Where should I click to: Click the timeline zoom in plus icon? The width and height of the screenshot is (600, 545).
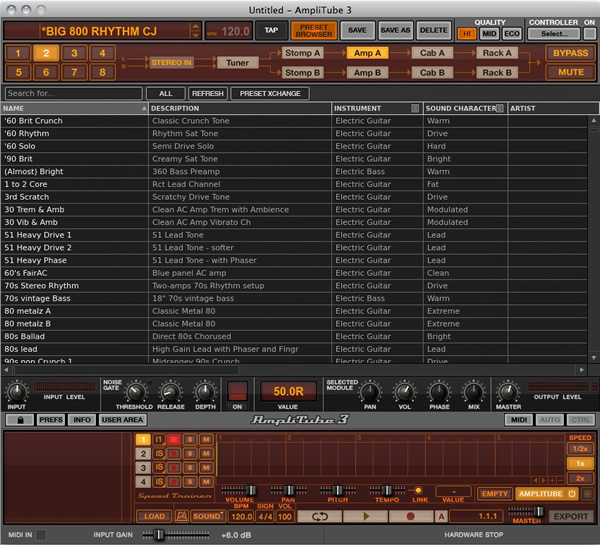[x=553, y=480]
